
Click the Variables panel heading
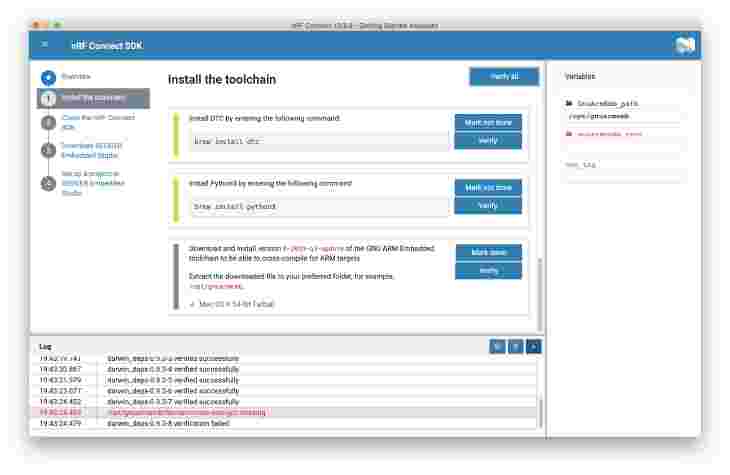coord(580,76)
